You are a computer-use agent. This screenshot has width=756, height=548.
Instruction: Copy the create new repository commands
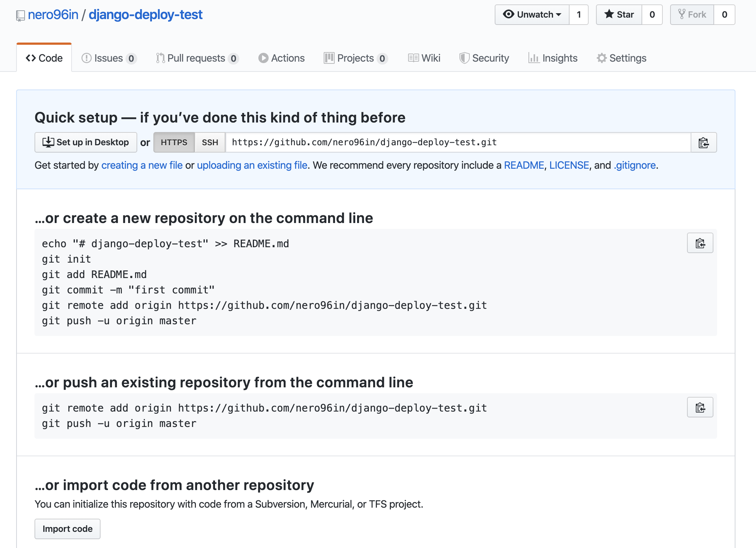[x=700, y=243]
